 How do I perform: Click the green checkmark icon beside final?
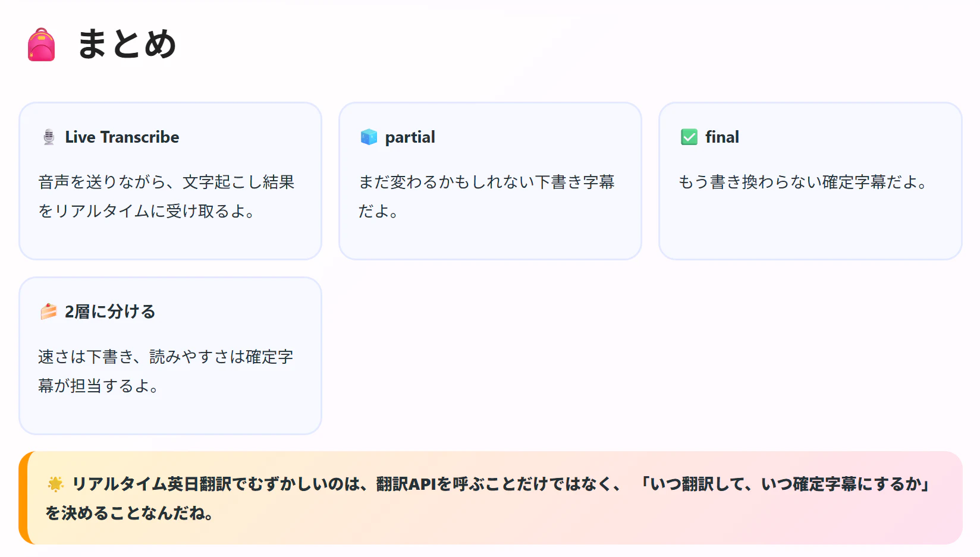click(x=689, y=137)
